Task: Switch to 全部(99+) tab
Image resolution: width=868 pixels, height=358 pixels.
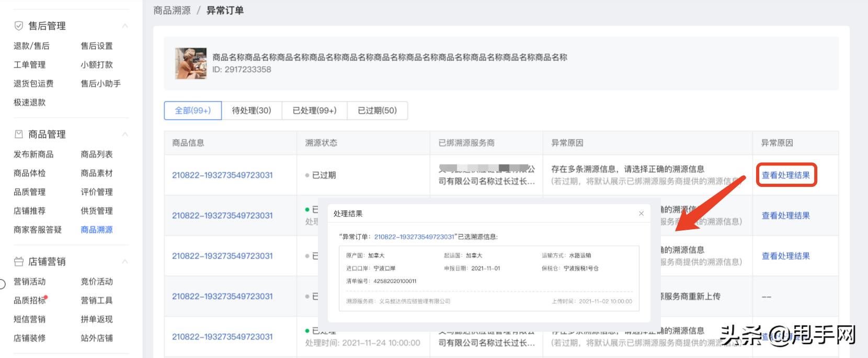Action: [x=193, y=110]
